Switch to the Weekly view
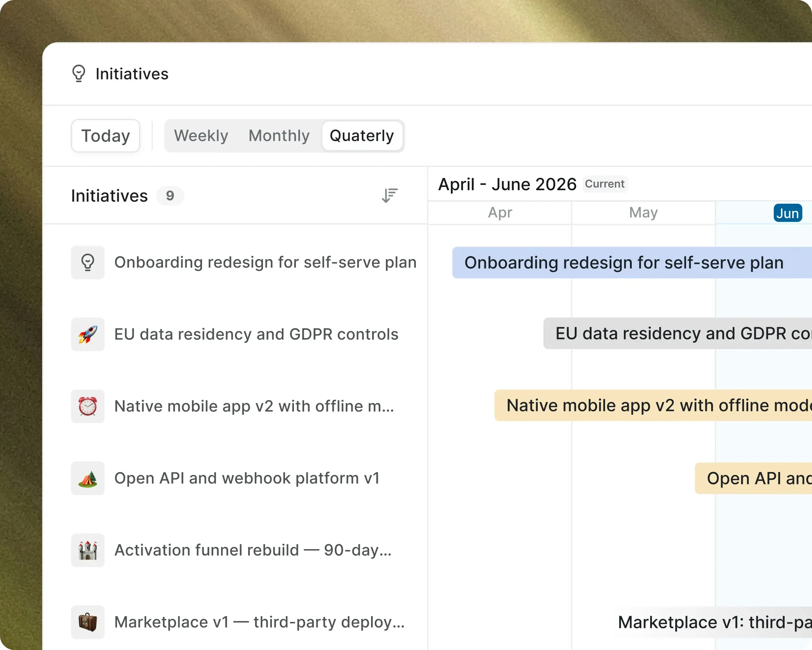 (201, 136)
